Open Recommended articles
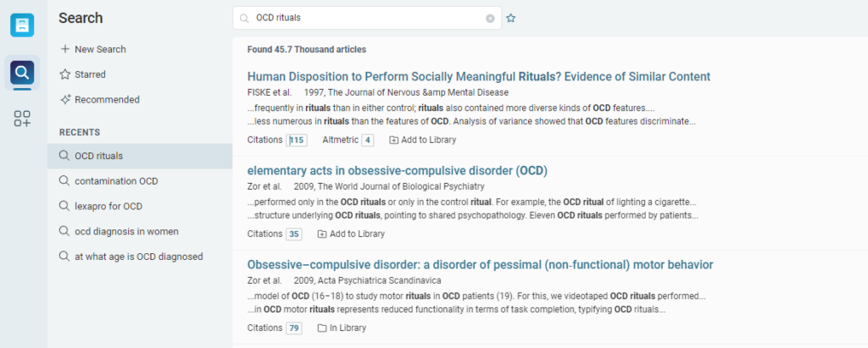 (107, 100)
